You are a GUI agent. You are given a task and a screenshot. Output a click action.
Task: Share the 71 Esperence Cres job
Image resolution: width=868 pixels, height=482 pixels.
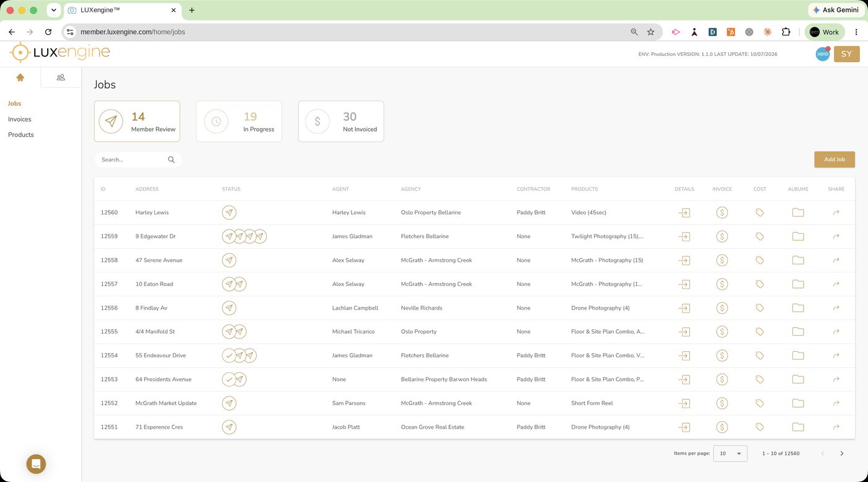coord(836,427)
